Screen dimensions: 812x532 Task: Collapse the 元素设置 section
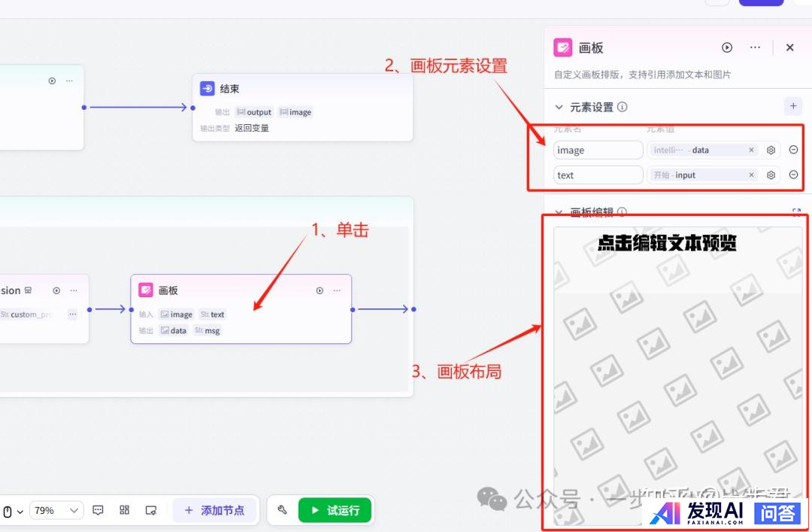(x=559, y=108)
